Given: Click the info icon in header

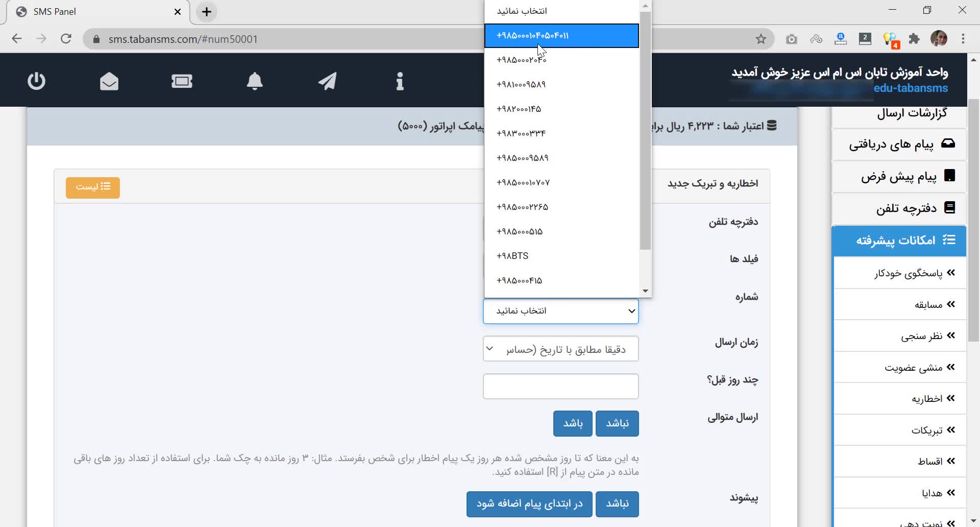Looking at the screenshot, I should 400,81.
